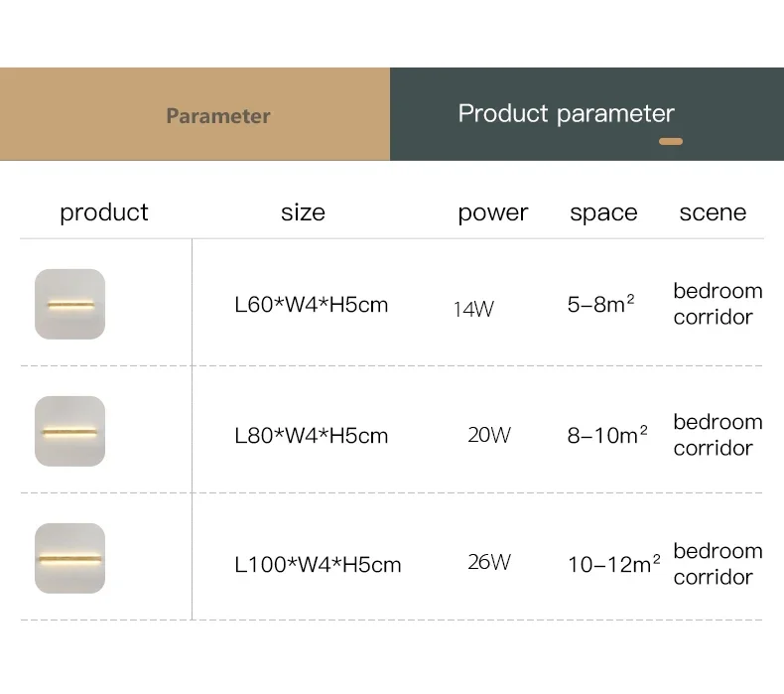Viewport: 784px width, 694px height.
Task: Click the orange underline indicator under Product parameter
Action: [x=671, y=142]
